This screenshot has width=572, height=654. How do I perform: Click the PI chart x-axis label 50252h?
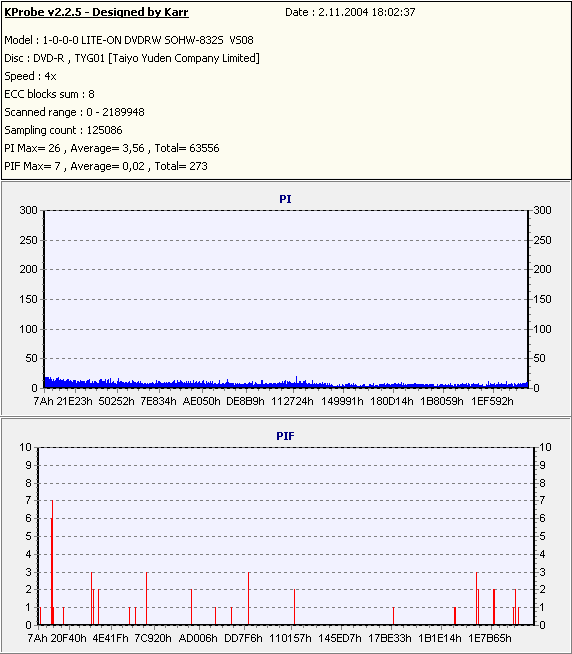click(x=116, y=401)
